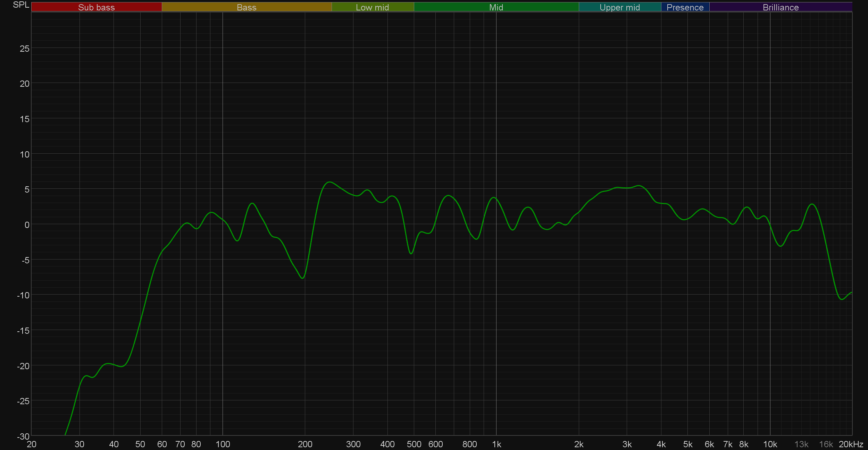Click the curve's sharp dip near 500 Hz
868x450 pixels.
coord(411,254)
